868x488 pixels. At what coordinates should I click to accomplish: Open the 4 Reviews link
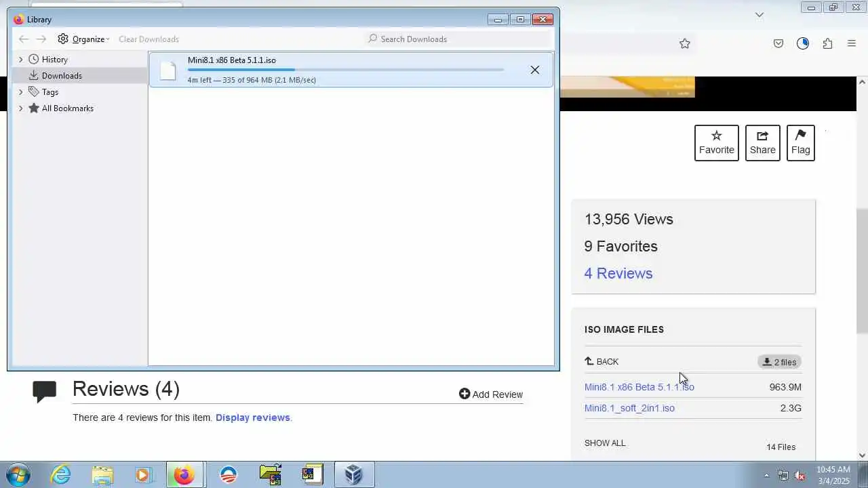click(x=618, y=273)
